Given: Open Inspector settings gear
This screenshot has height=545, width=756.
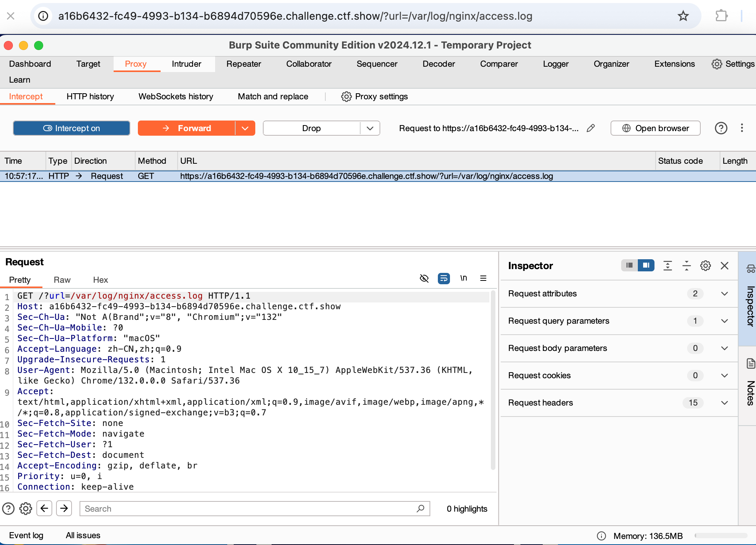Looking at the screenshot, I should click(705, 266).
